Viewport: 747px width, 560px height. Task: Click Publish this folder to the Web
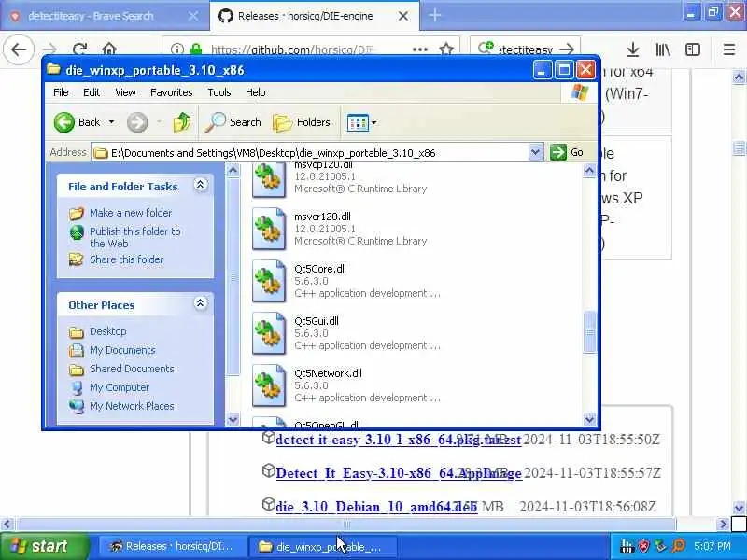click(135, 237)
